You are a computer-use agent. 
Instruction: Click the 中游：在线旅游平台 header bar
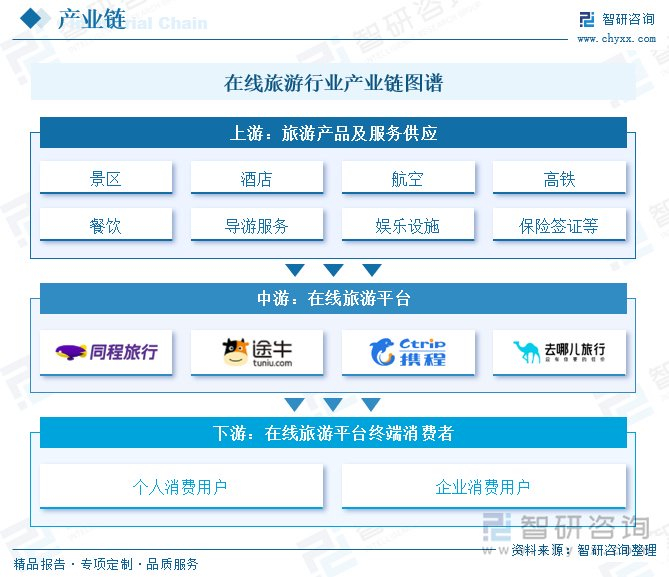coord(333,298)
